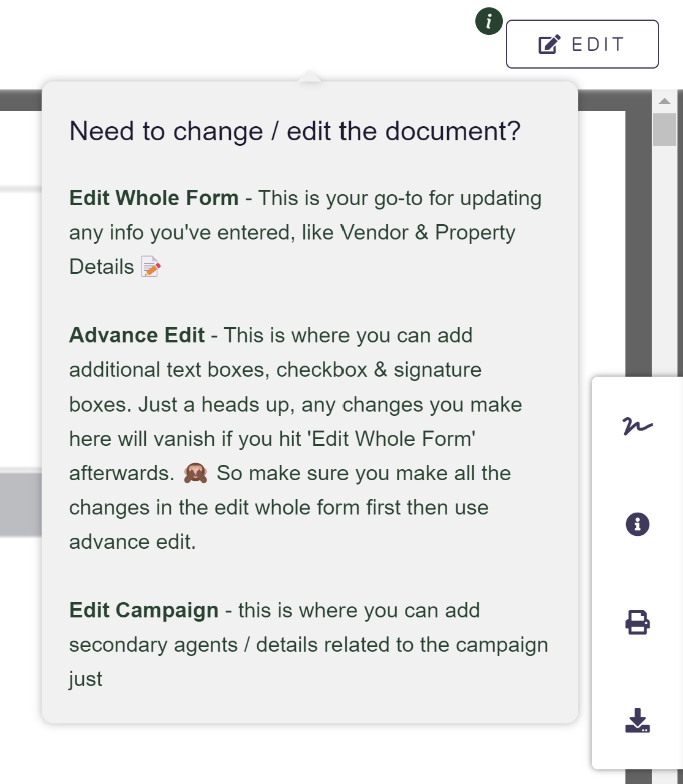Click the 'Advance Edit' bold heading
Image resolution: width=683 pixels, height=784 pixels.
137,336
